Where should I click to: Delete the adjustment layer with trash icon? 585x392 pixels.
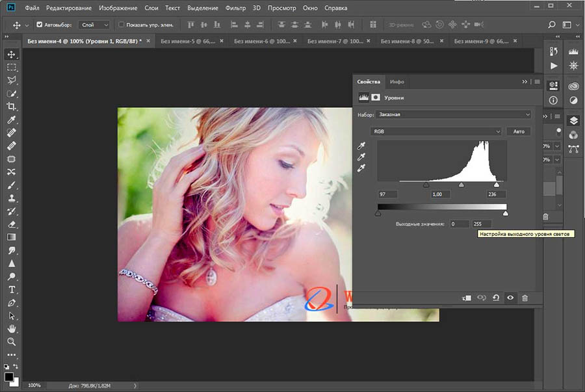coord(525,298)
